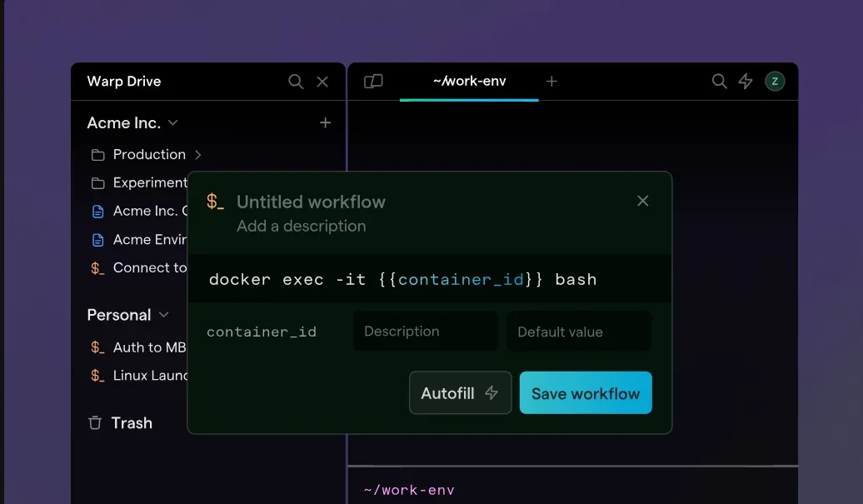Open a new terminal tab
The image size is (863, 504).
point(551,82)
